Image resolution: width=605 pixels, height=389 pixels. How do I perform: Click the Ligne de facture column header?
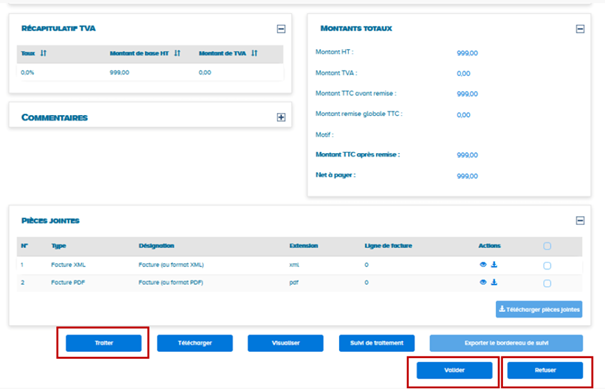tap(388, 246)
